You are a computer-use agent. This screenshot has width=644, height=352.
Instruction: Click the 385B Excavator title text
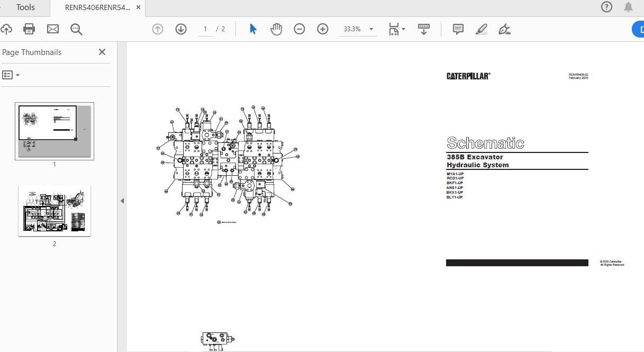click(x=475, y=157)
